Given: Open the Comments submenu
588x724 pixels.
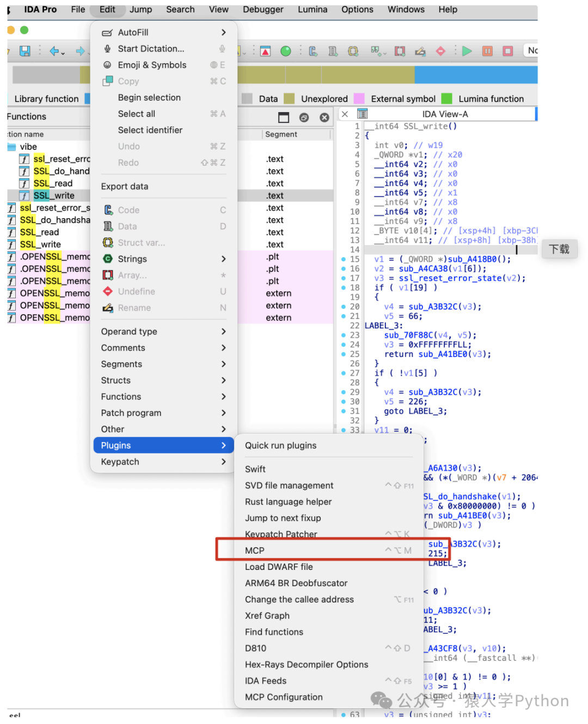Looking at the screenshot, I should (164, 348).
